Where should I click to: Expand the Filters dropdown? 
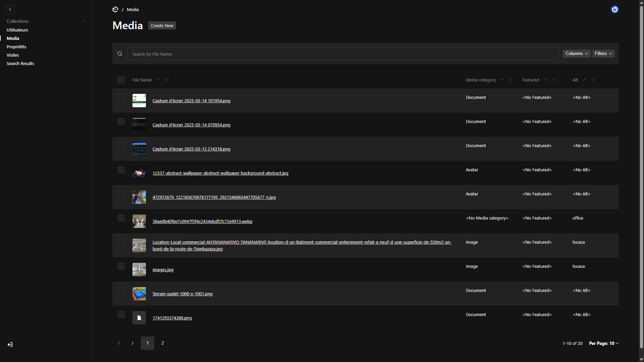coord(603,54)
